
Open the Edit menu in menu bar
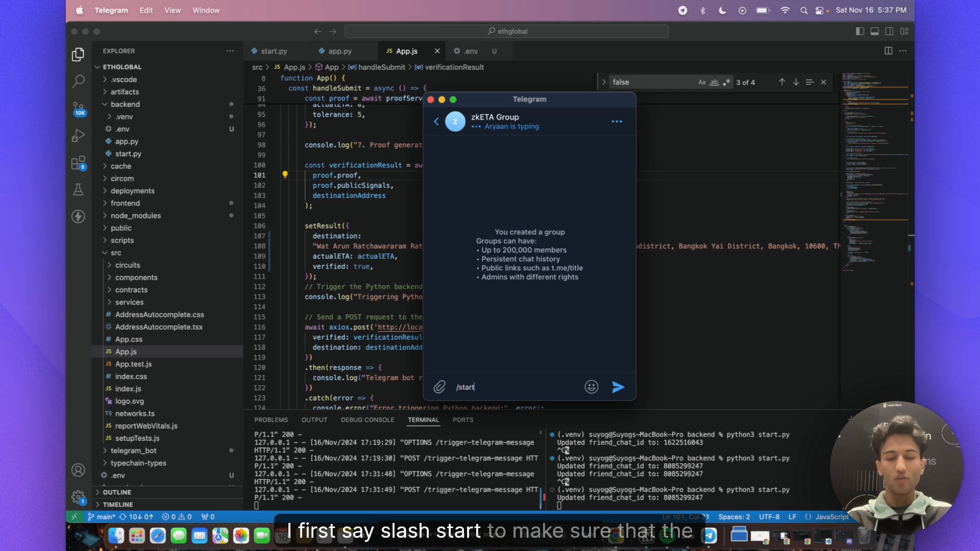pos(146,10)
